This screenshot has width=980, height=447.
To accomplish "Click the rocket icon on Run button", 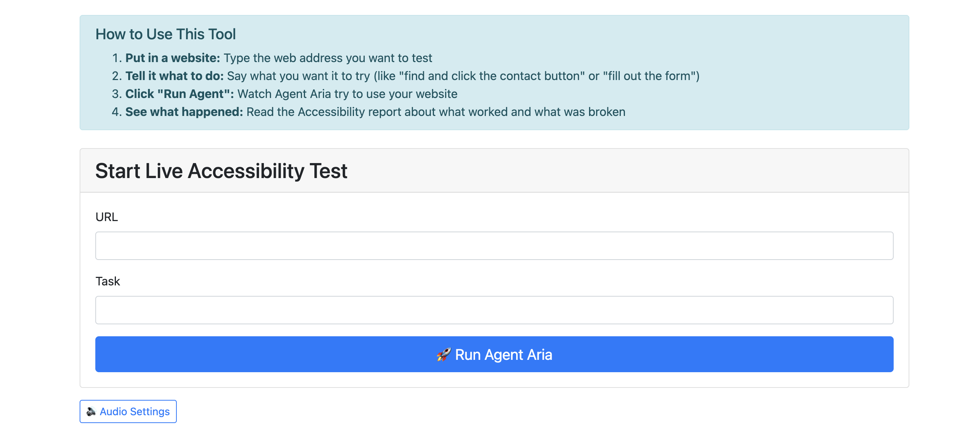I will tap(444, 355).
